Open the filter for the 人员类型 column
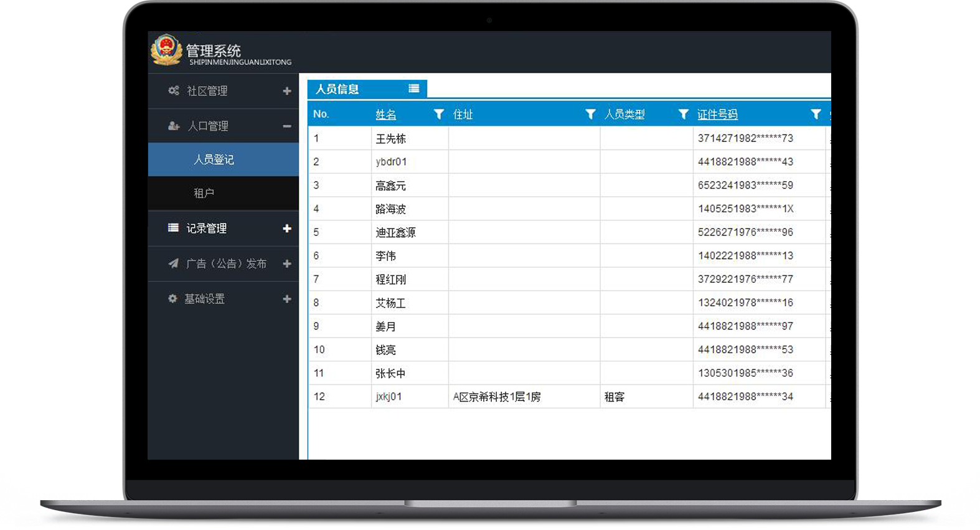980x530 pixels. [683, 114]
